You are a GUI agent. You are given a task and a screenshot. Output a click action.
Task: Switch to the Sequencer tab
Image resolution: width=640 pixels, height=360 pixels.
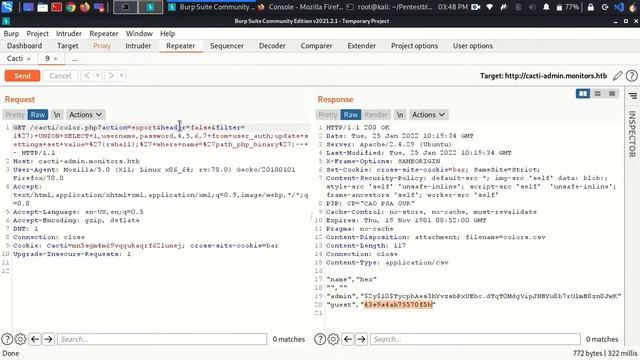point(227,46)
